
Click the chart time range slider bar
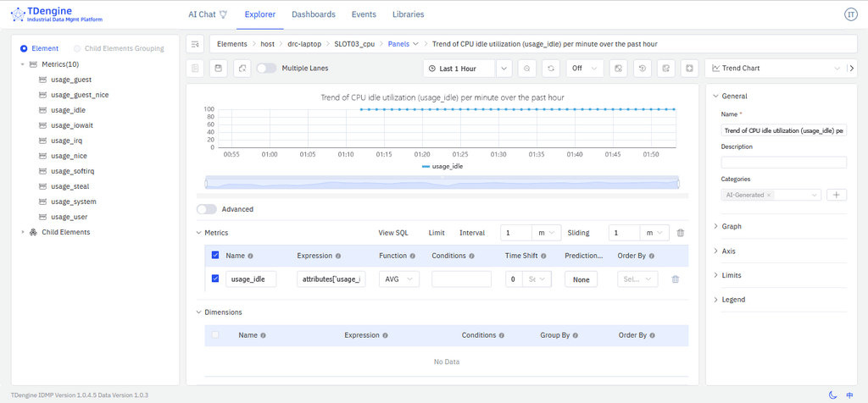click(x=442, y=183)
